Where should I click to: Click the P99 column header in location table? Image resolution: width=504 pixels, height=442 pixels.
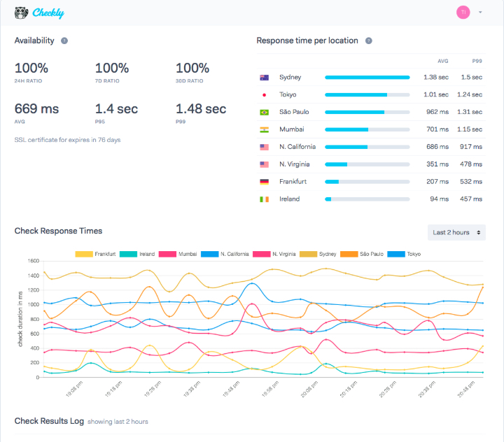(477, 61)
